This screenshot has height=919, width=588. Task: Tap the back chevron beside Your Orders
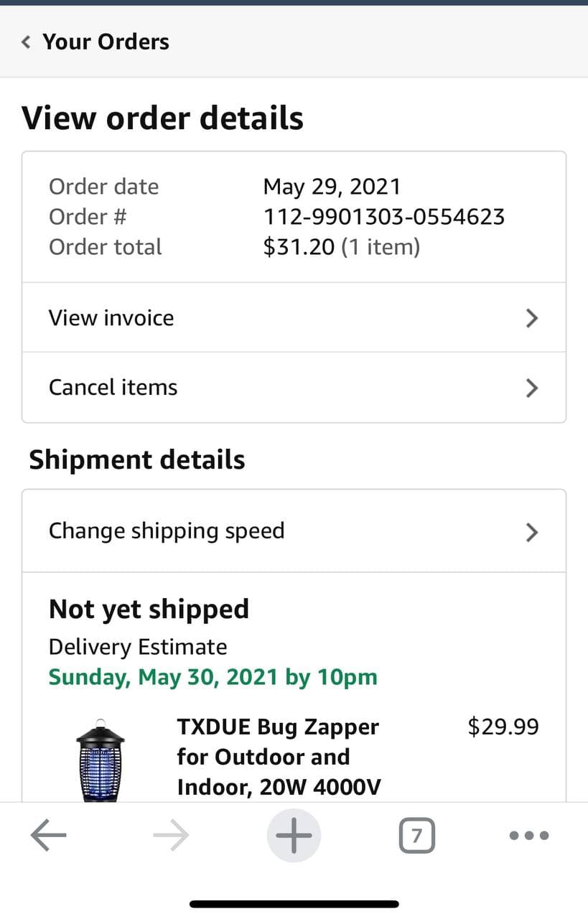pyautogui.click(x=27, y=42)
